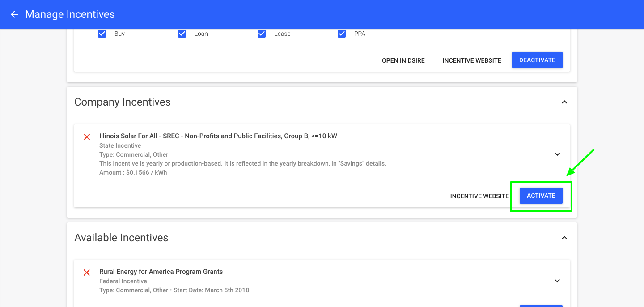Viewport: 644px width, 307px height.
Task: Collapse the Available Incentives section chevron
Action: [564, 238]
